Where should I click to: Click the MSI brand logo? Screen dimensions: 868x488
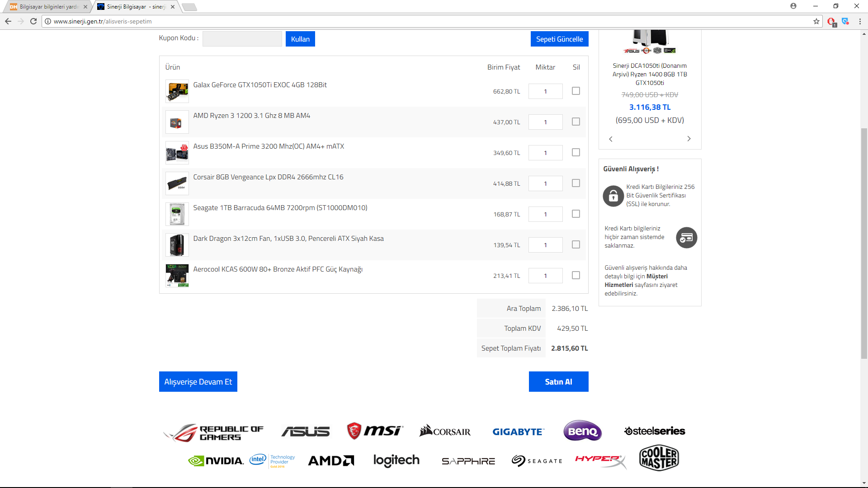[375, 431]
